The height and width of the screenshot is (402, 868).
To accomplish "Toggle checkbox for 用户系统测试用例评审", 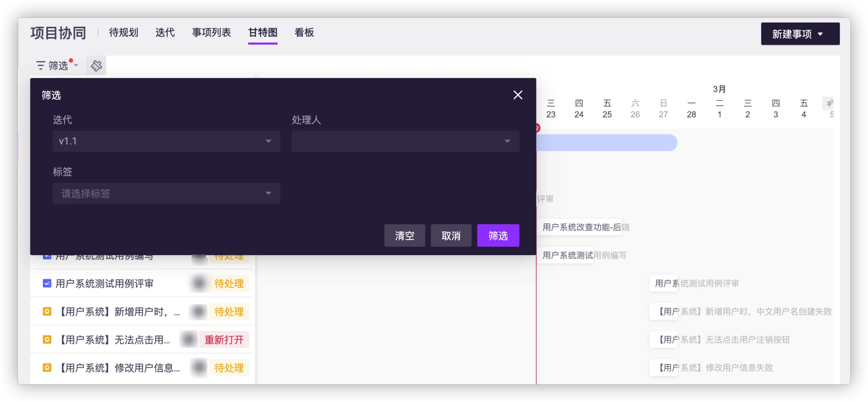I will 47,283.
